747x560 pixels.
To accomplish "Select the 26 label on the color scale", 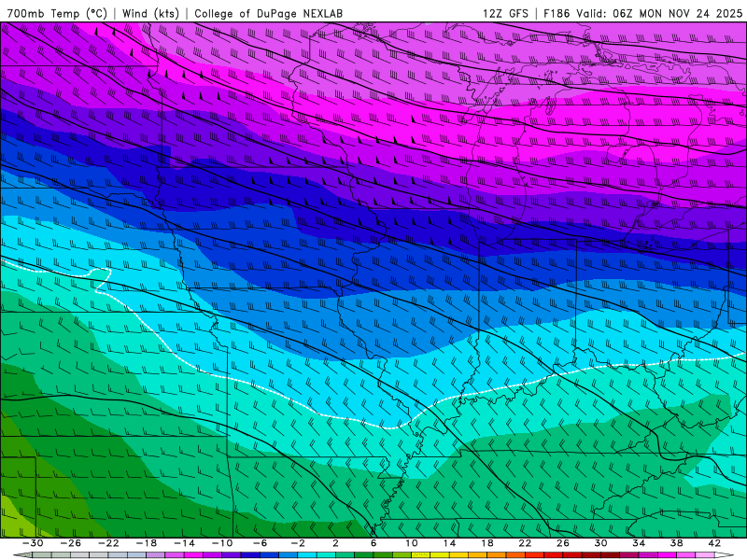I will click(563, 543).
